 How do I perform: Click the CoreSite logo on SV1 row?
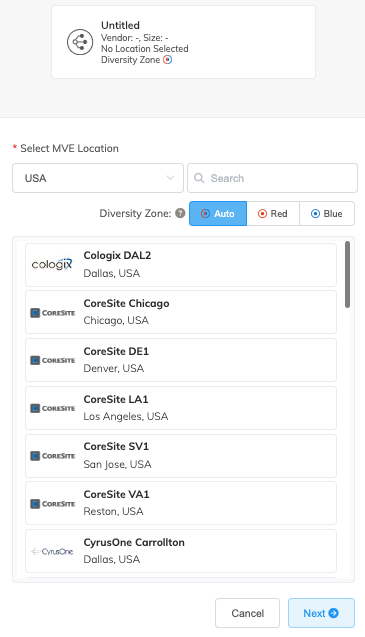tap(53, 456)
